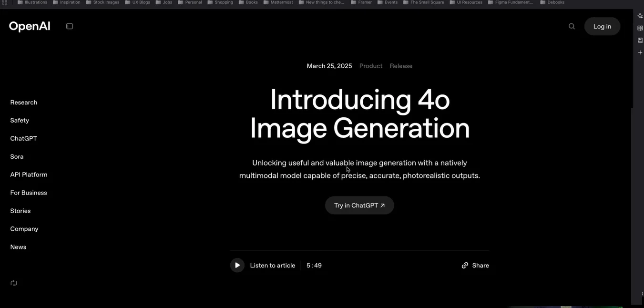This screenshot has width=644, height=308.
Task: Click the plus icon in browser sidebar
Action: point(640,52)
